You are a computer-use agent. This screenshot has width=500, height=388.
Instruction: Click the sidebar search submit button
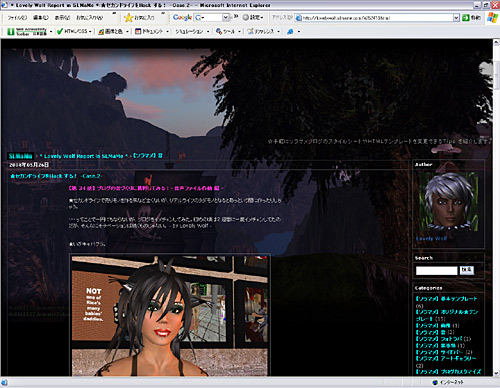coord(467,270)
